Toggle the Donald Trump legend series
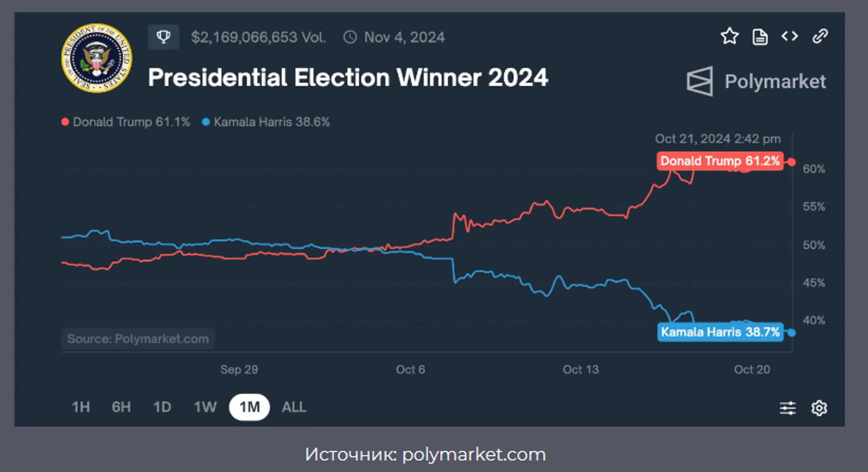Screen dimensions: 868x472 pyautogui.click(x=125, y=122)
